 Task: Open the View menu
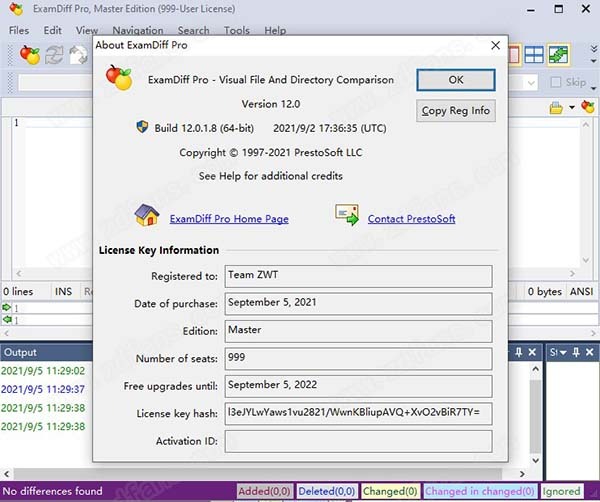[87, 30]
